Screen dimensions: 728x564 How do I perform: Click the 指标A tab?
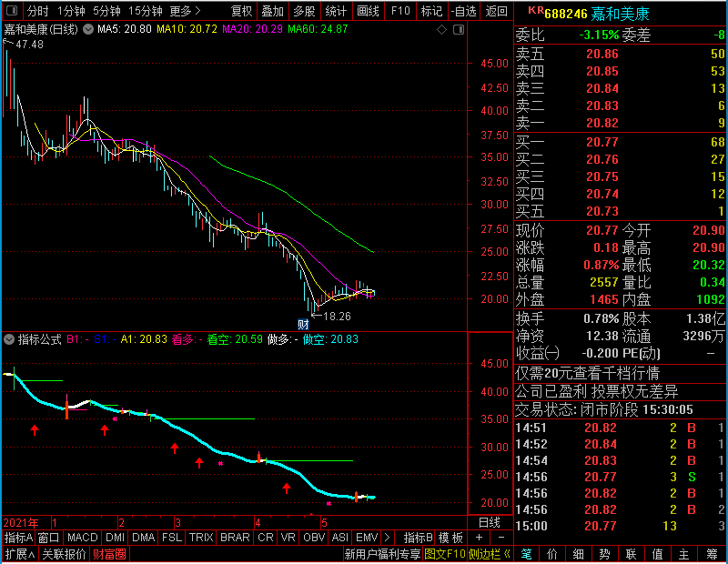point(18,538)
